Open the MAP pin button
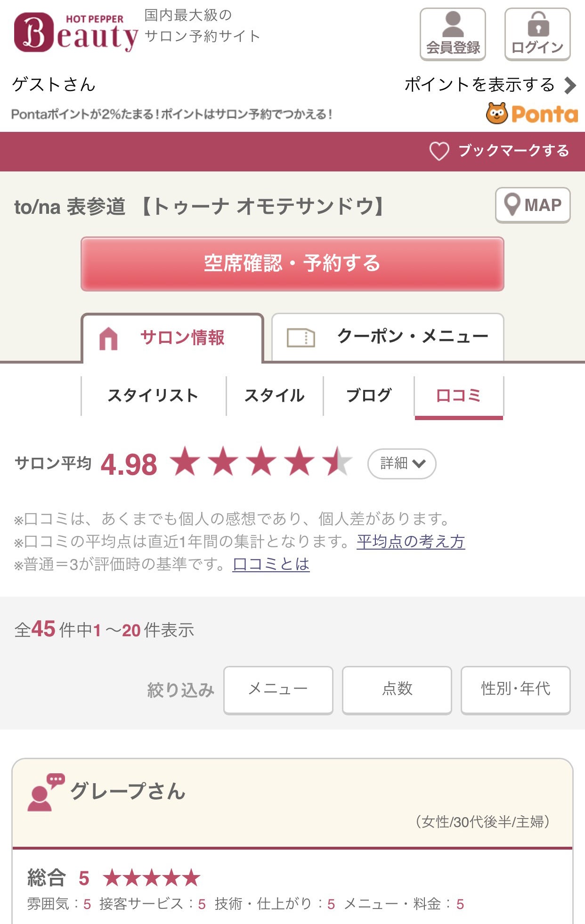Image resolution: width=585 pixels, height=924 pixels. (533, 205)
